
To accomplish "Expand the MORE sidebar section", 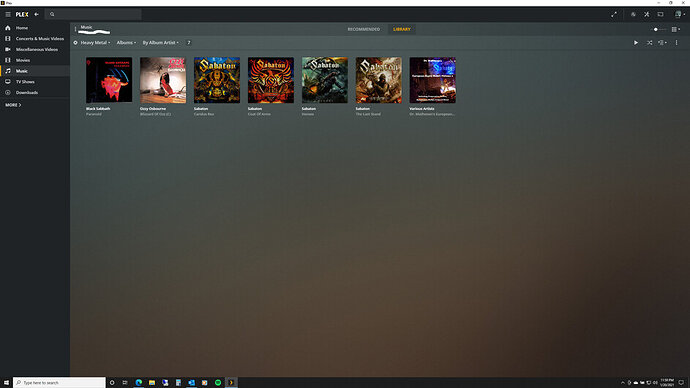I will 13,105.
